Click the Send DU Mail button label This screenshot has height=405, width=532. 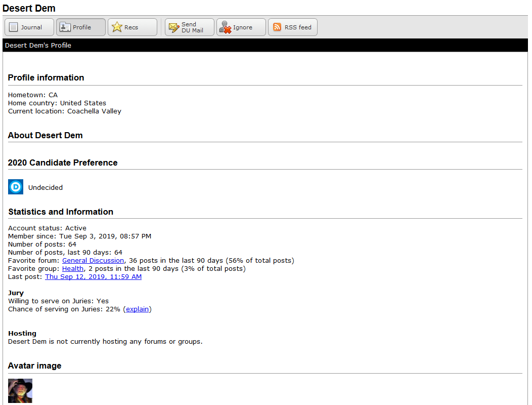[x=192, y=27]
